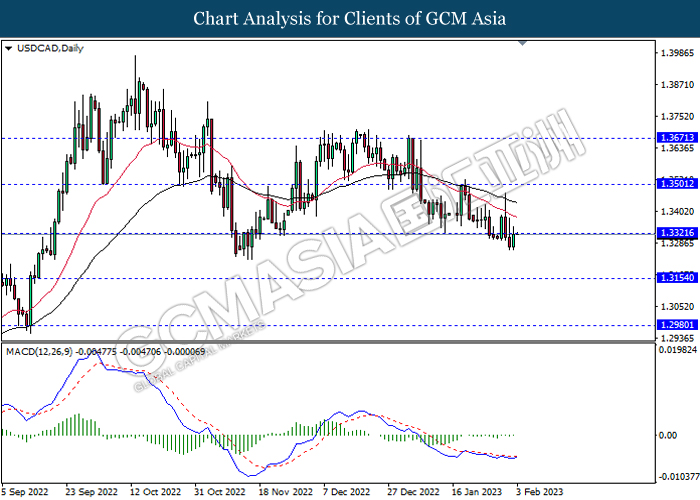This screenshot has width=700, height=500.
Task: Click the 1.31540 price level label
Action: tap(677, 278)
